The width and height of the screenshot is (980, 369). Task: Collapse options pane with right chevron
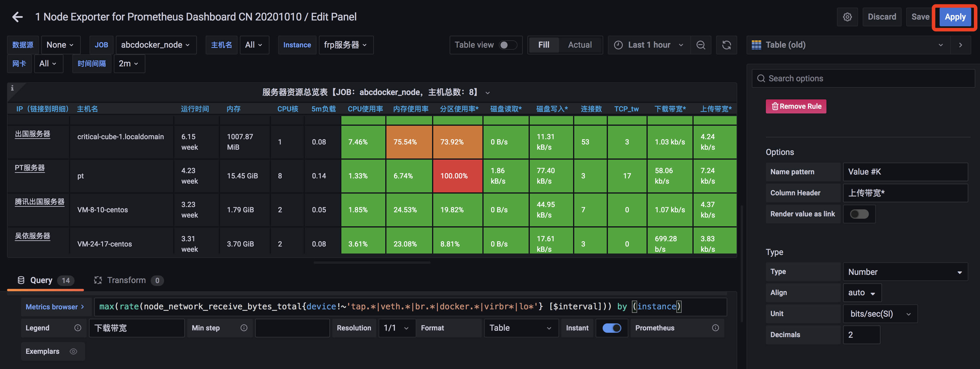tap(961, 45)
